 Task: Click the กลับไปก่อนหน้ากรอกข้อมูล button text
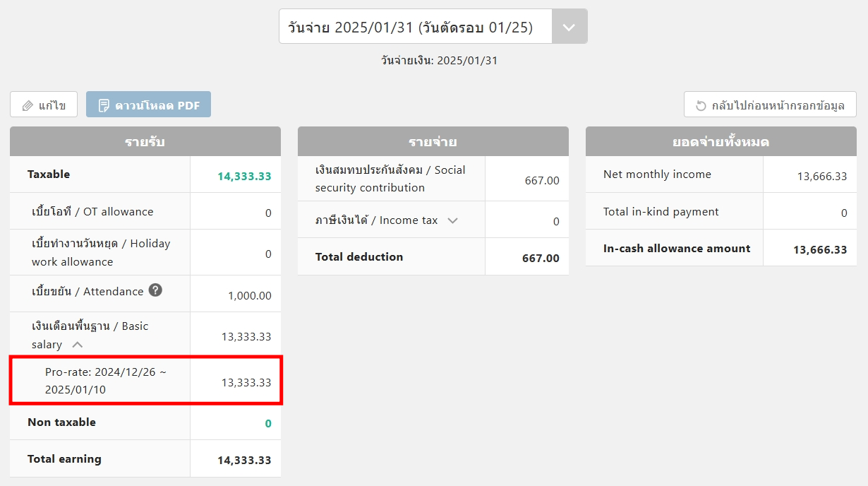coord(778,105)
